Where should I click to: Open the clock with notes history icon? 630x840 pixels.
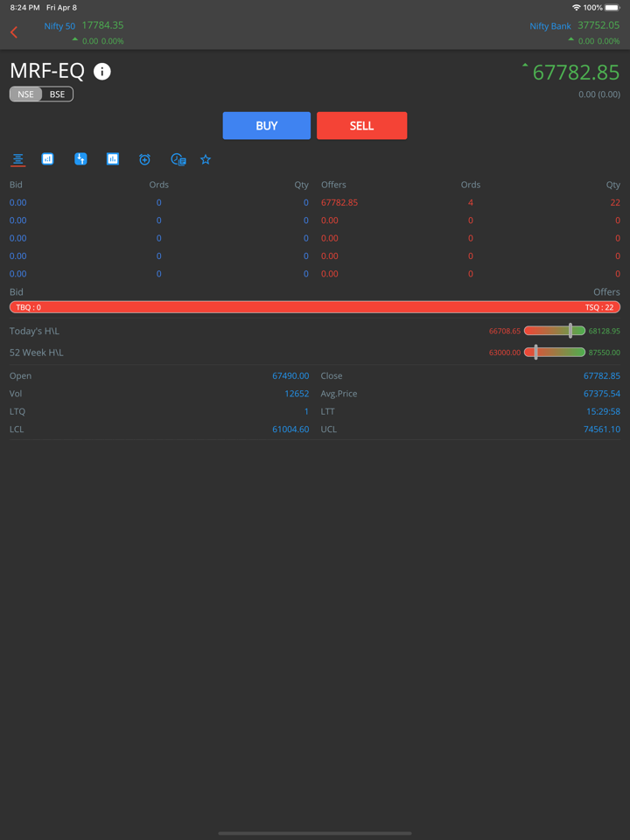[x=178, y=159]
